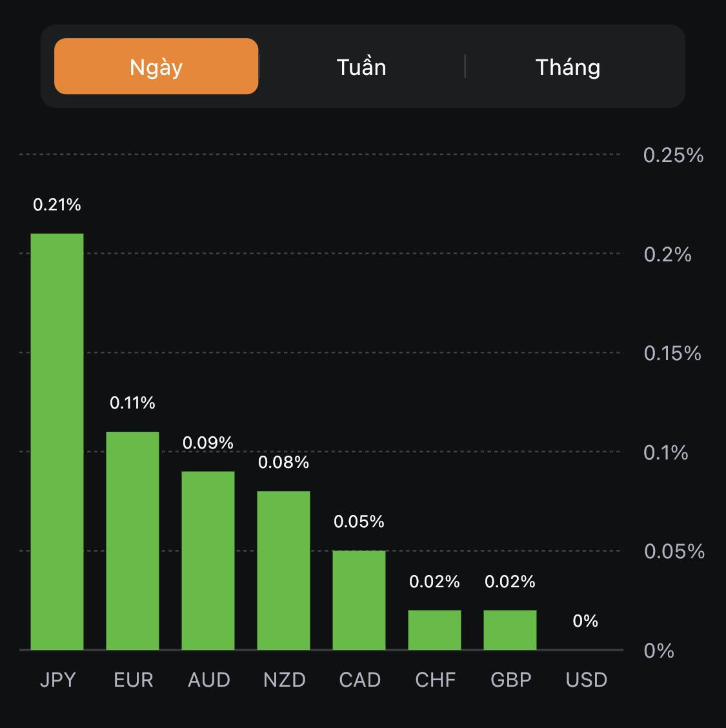Click the JPY green bar

pyautogui.click(x=57, y=441)
